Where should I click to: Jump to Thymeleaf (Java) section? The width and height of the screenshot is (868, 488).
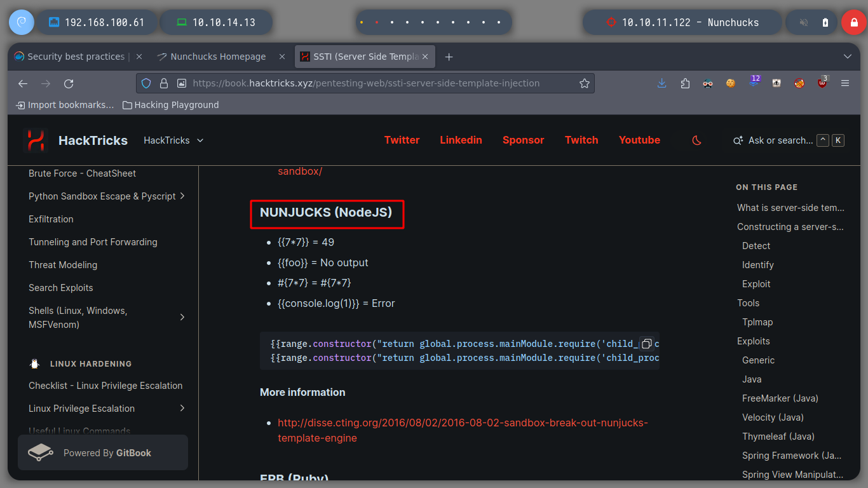point(778,437)
